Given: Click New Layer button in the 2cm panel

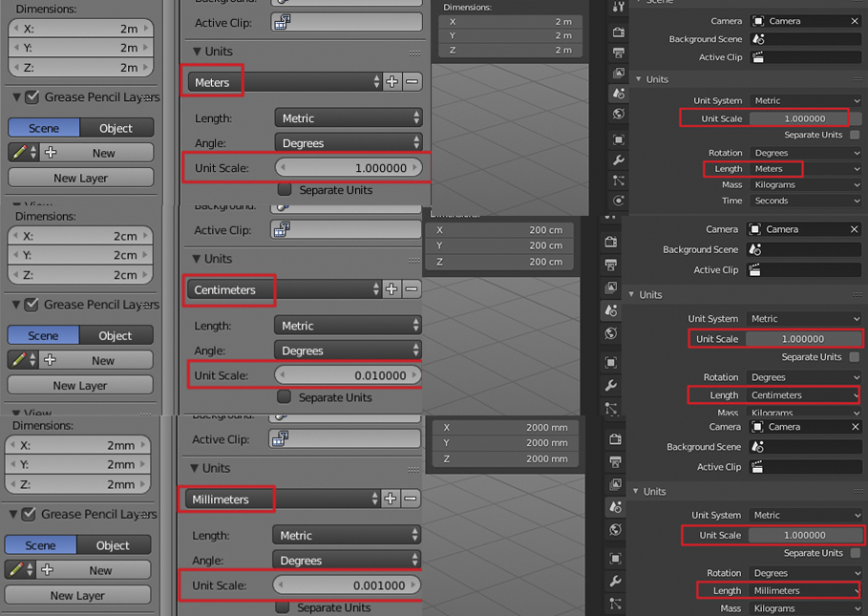Looking at the screenshot, I should click(x=80, y=385).
